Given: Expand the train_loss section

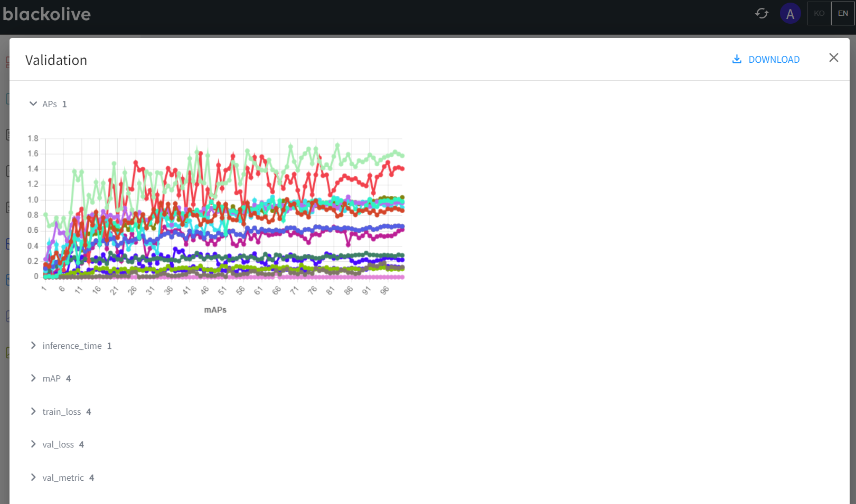Looking at the screenshot, I should [x=33, y=412].
